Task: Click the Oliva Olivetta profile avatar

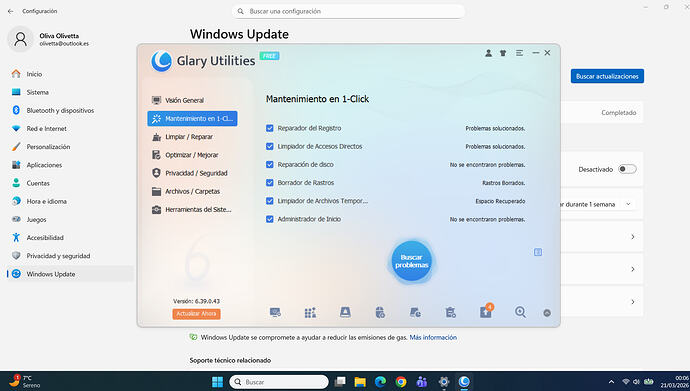Action: 20,39
